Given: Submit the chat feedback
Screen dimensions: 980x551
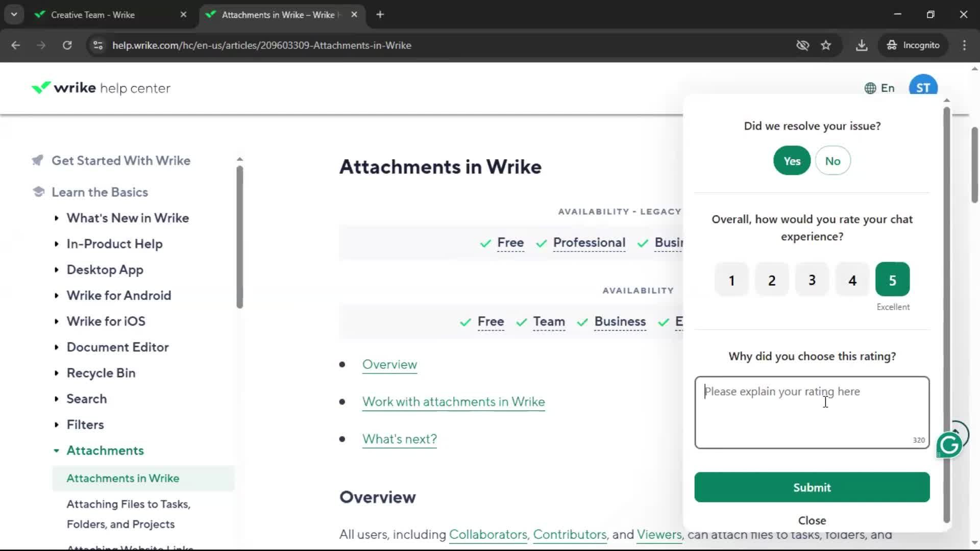Looking at the screenshot, I should click(x=812, y=487).
